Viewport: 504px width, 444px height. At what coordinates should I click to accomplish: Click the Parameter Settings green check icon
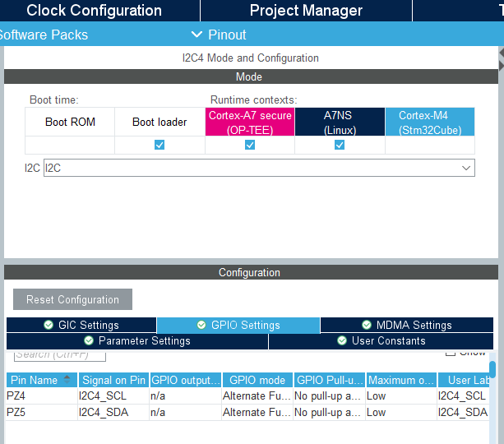89,340
